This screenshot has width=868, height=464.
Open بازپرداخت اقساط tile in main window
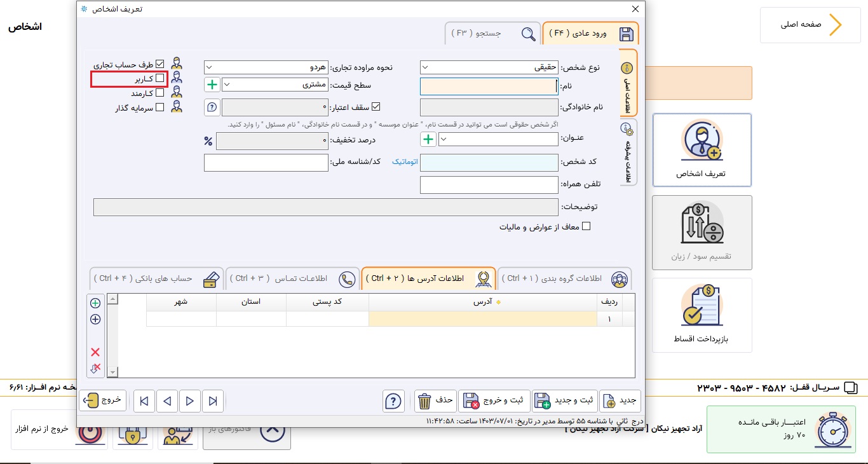point(702,315)
